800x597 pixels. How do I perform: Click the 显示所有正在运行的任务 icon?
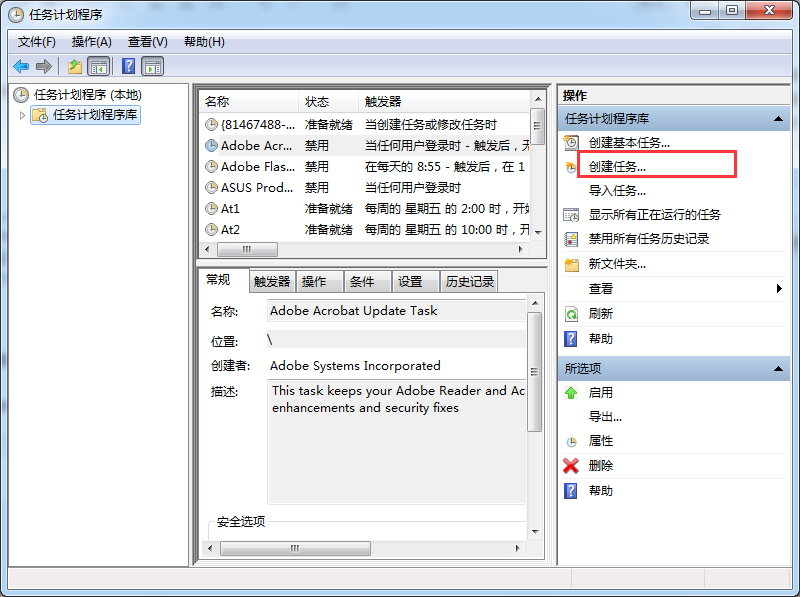point(571,215)
